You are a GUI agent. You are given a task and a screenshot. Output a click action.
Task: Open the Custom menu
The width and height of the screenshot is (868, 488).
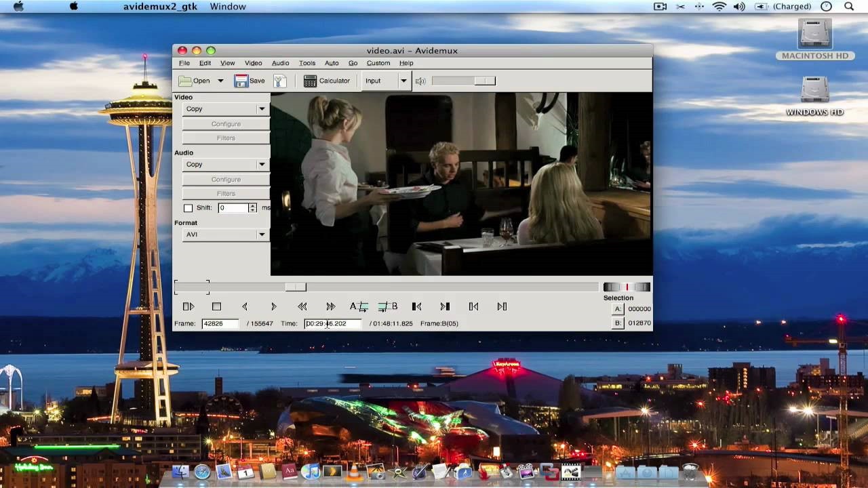(x=378, y=63)
